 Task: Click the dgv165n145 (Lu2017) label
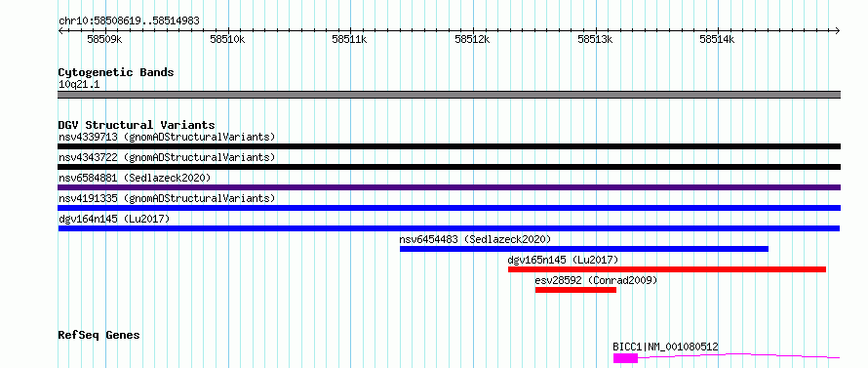pos(563,260)
